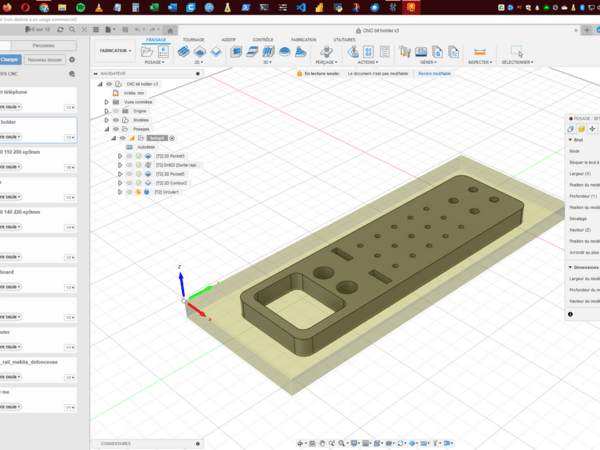600x450 pixels.
Task: Switch to the TOURNAGE ribbon tab
Action: (x=193, y=39)
